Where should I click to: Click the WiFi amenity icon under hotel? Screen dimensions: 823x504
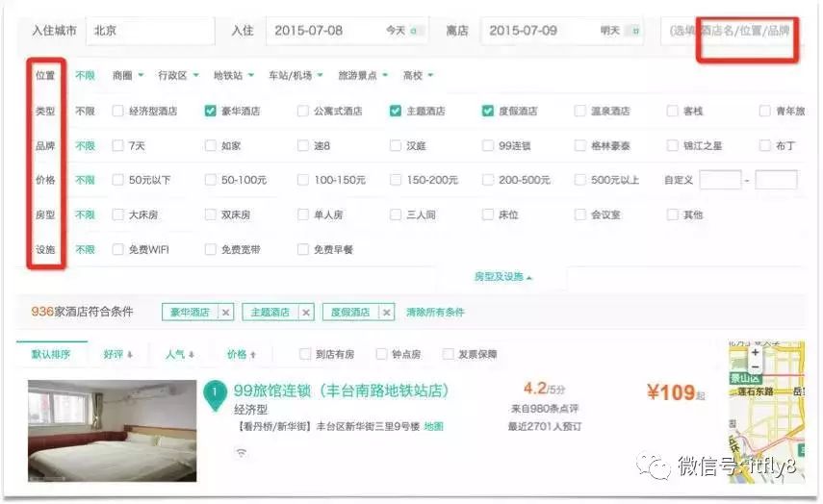(241, 452)
